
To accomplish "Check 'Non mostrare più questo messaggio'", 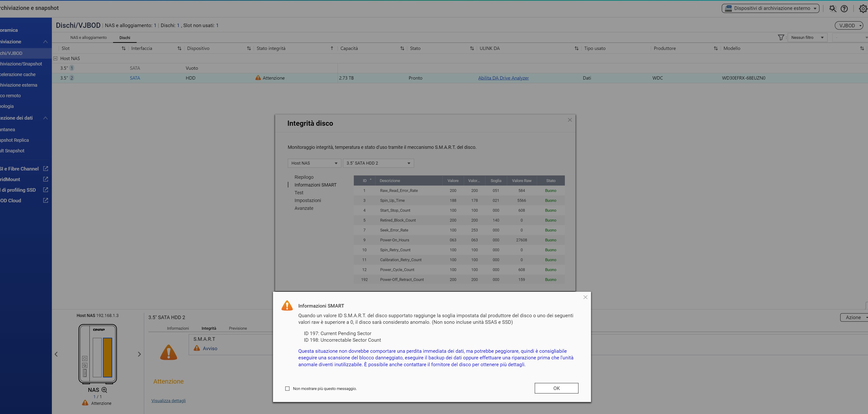I will [x=287, y=388].
